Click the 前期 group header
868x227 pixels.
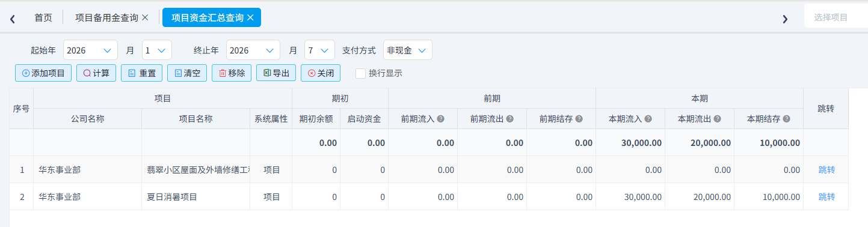492,98
